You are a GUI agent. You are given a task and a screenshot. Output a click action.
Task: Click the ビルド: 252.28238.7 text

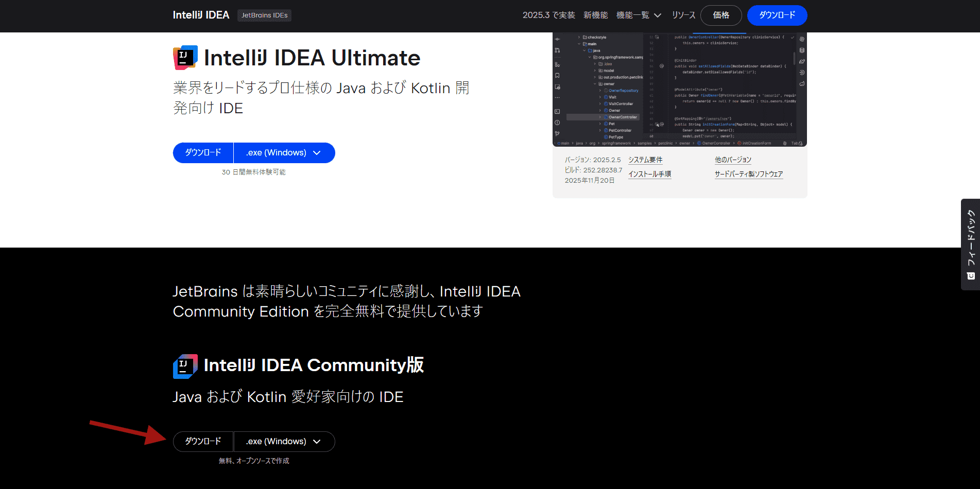click(593, 170)
